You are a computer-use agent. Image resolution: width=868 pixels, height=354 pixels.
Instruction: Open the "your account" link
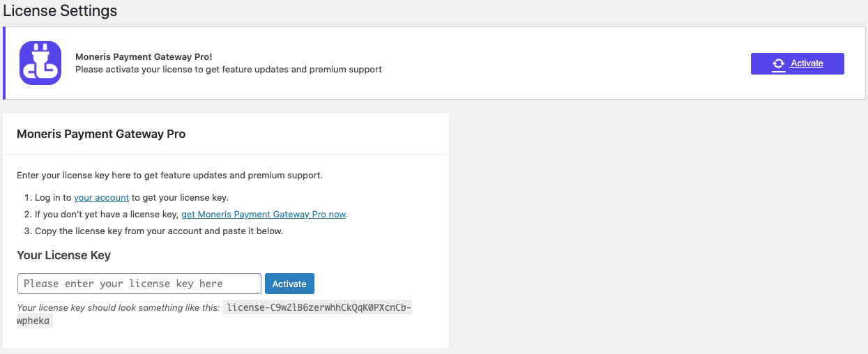point(101,197)
